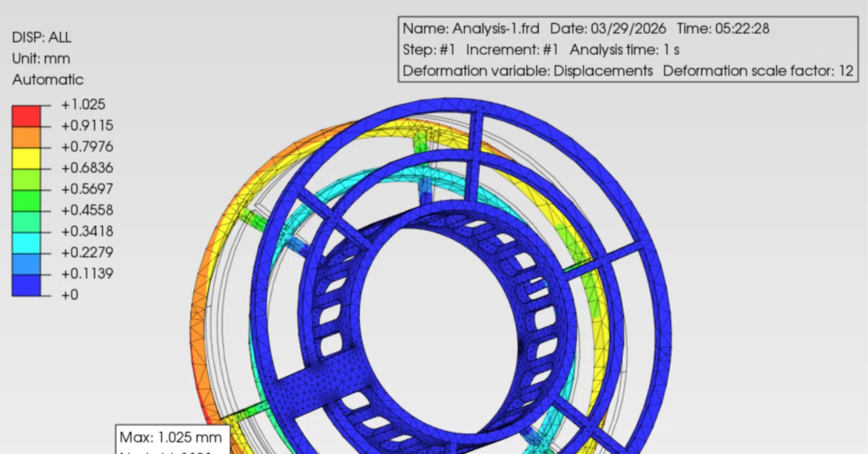868x454 pixels.
Task: Select the cyan legend color band
Action: [26, 242]
